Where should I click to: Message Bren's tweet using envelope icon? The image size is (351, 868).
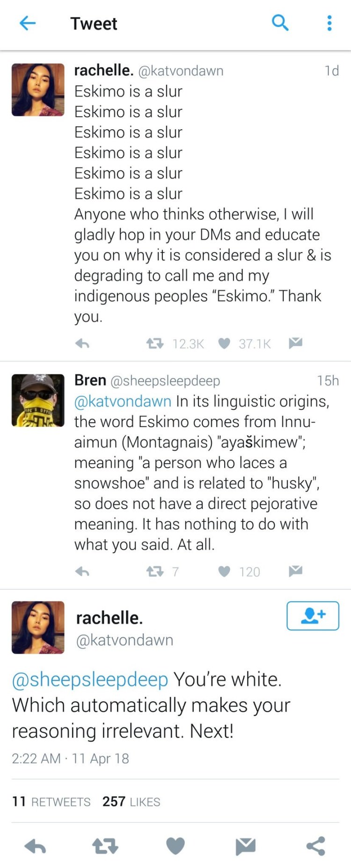[295, 570]
